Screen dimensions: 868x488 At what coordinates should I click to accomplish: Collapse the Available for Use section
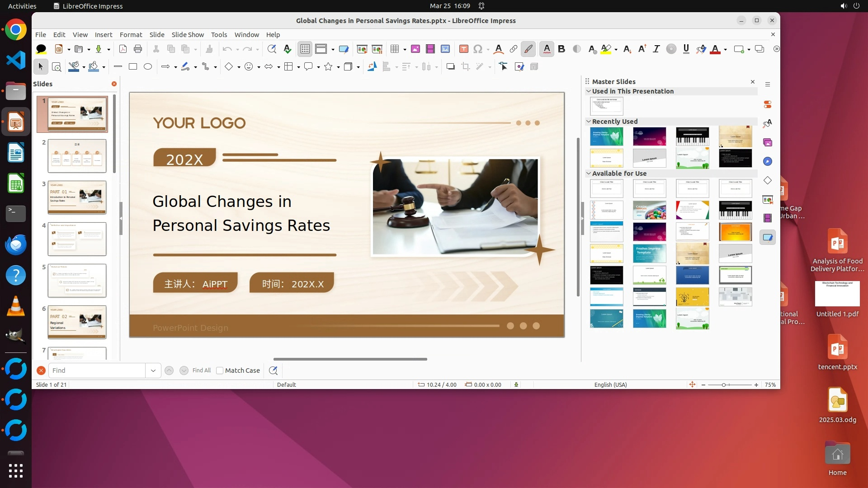pyautogui.click(x=589, y=174)
